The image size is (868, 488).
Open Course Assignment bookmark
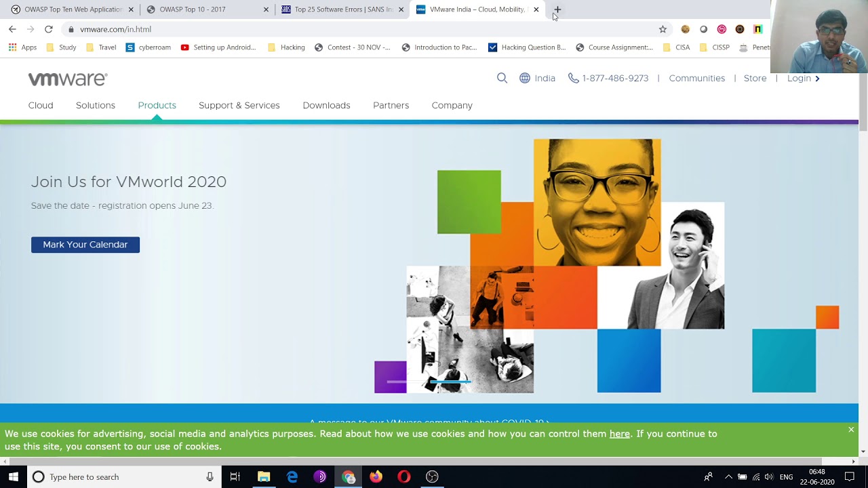click(614, 47)
